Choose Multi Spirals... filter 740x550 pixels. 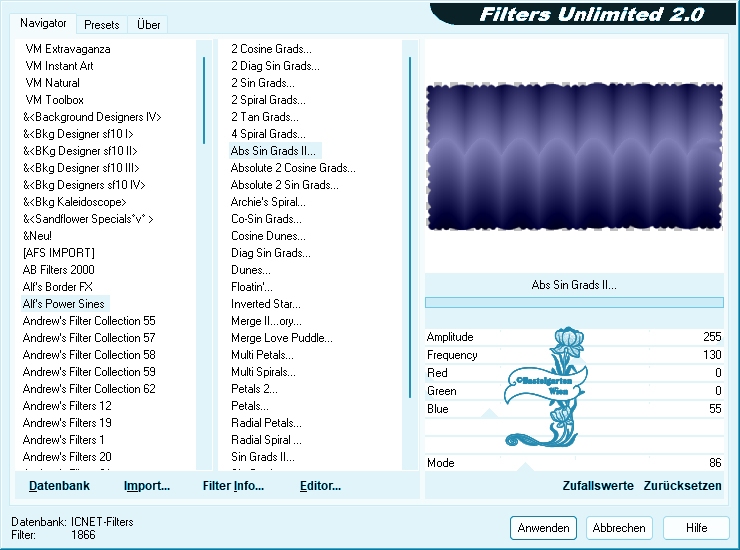pyautogui.click(x=263, y=372)
